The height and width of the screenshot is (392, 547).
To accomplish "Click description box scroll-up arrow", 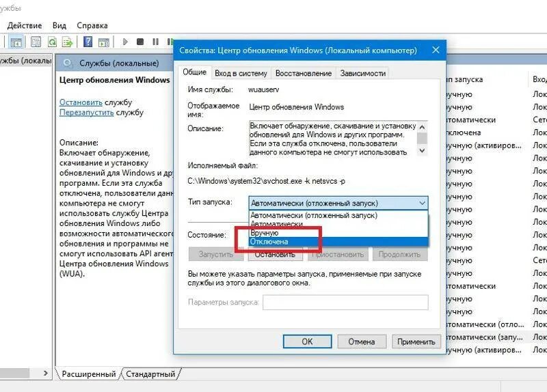I will 422,127.
